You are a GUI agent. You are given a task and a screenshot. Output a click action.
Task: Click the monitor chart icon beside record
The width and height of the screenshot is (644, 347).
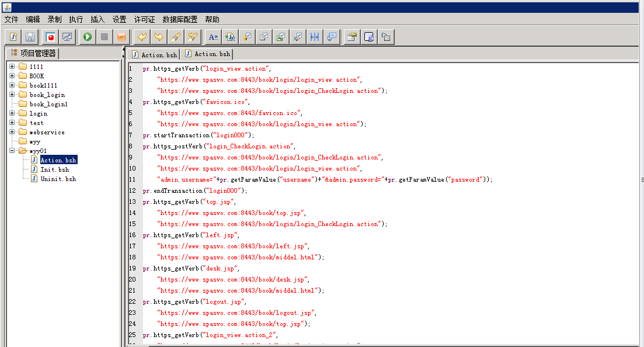pos(68,37)
